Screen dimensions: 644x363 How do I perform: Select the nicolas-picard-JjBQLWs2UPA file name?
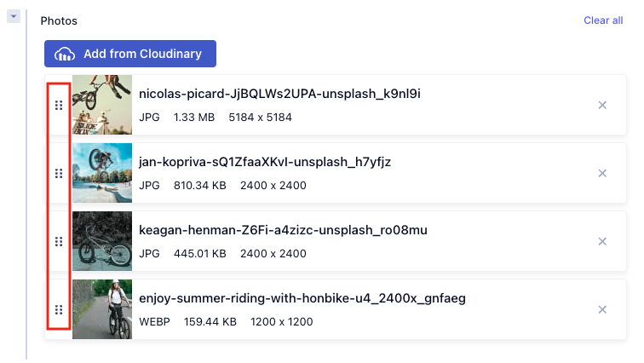point(279,94)
